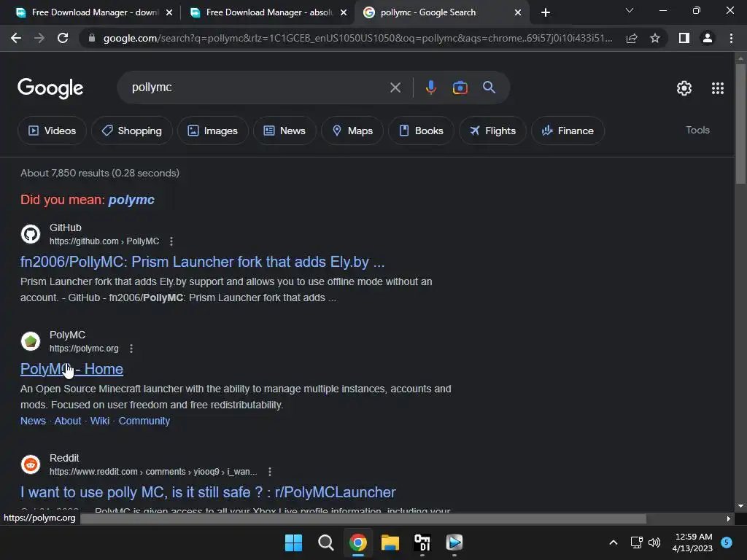Open Windows Start menu
The width and height of the screenshot is (747, 560).
293,542
